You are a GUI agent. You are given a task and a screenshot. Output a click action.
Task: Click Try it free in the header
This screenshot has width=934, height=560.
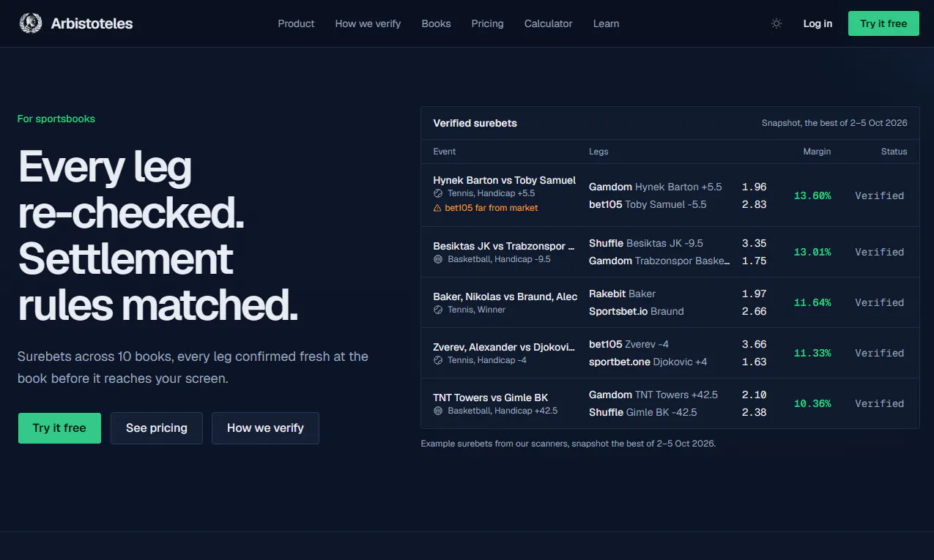[x=883, y=23]
